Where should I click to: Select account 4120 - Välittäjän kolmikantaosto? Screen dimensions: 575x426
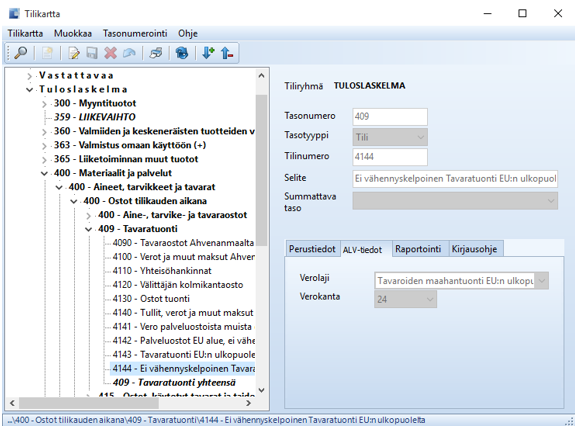pyautogui.click(x=178, y=284)
